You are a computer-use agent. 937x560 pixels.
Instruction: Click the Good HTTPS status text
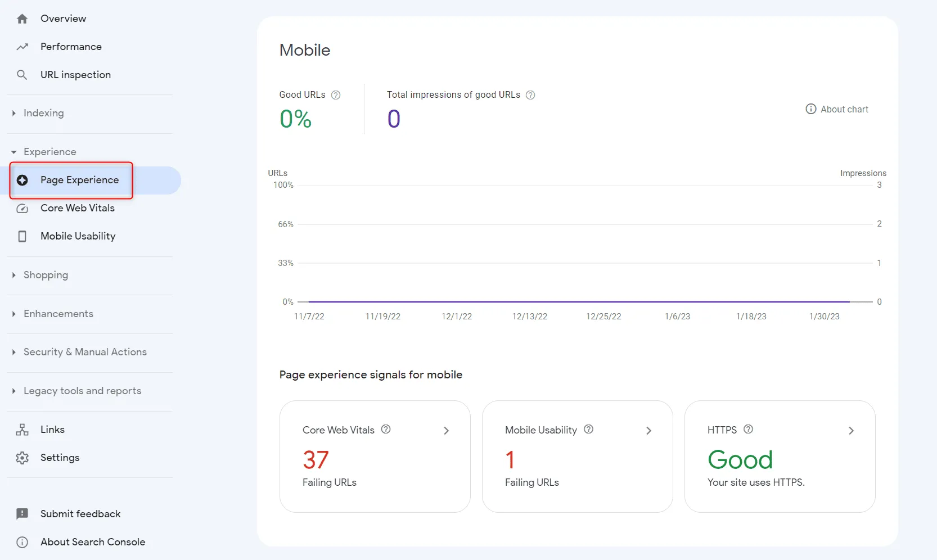[740, 460]
